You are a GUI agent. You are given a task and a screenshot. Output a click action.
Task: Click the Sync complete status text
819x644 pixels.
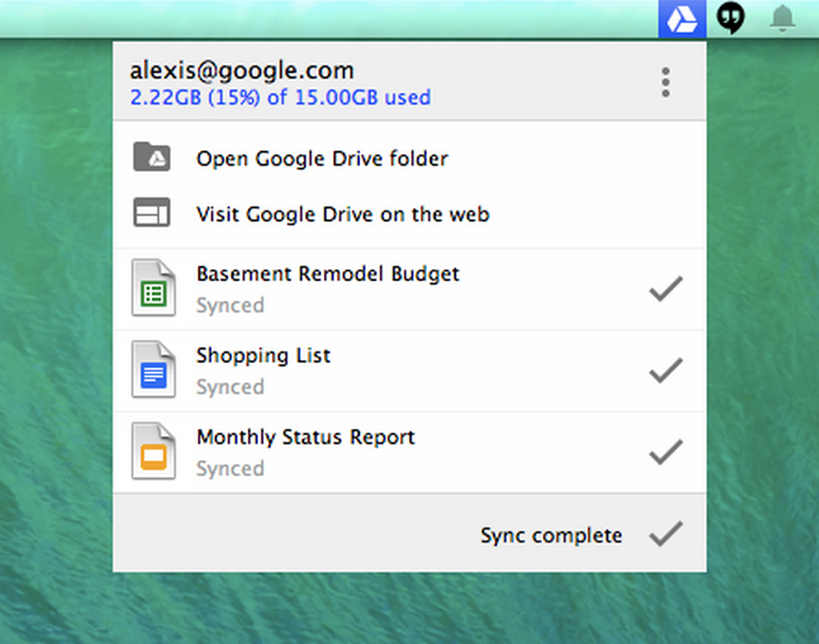click(551, 535)
